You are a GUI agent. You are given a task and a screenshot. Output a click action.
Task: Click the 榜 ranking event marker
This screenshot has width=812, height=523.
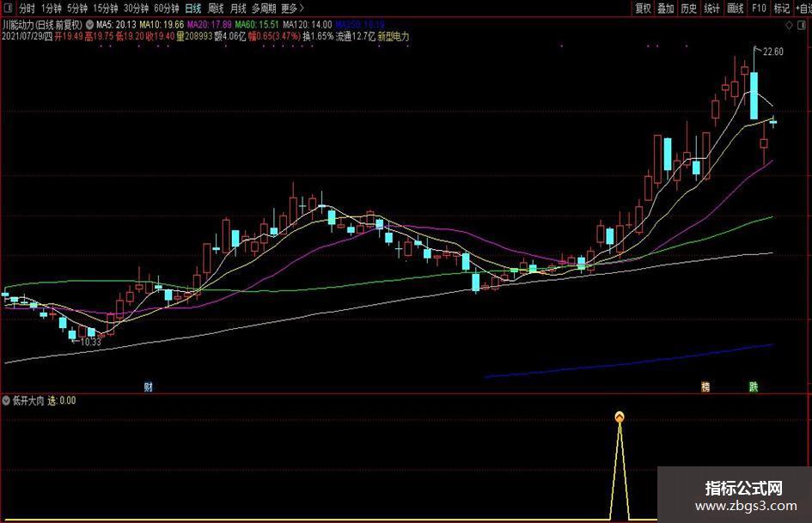[x=705, y=386]
